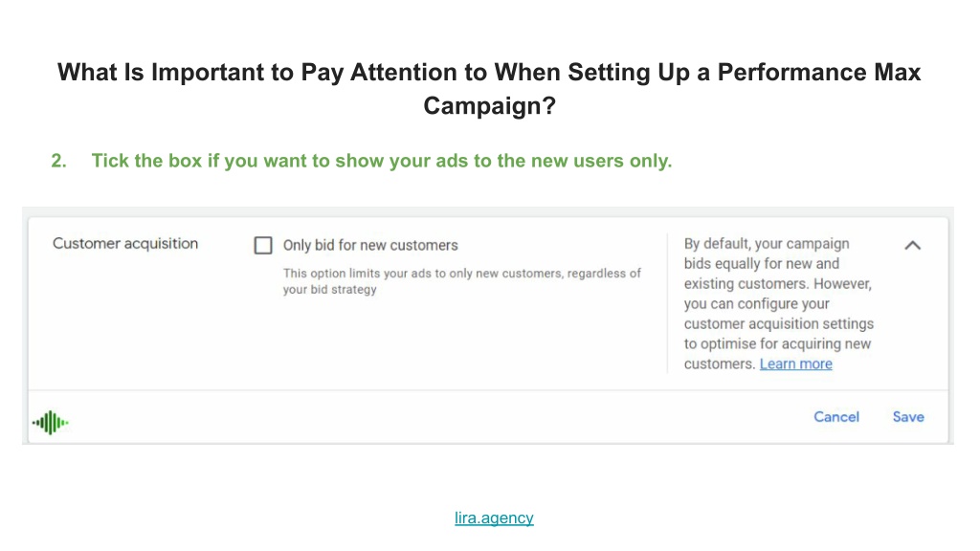Image resolution: width=980 pixels, height=551 pixels.
Task: Click the word 'Campaign?' in the heading
Action: (x=489, y=105)
